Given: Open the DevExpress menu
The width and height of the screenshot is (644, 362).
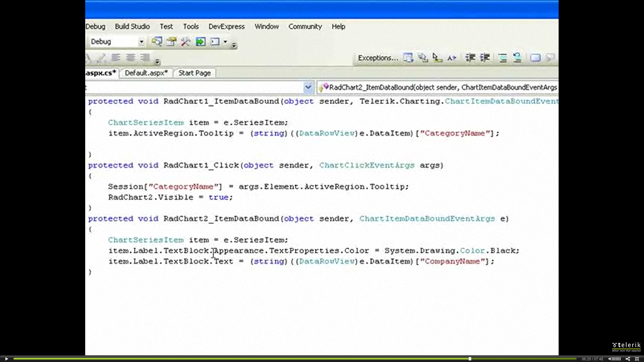Looking at the screenshot, I should click(226, 26).
